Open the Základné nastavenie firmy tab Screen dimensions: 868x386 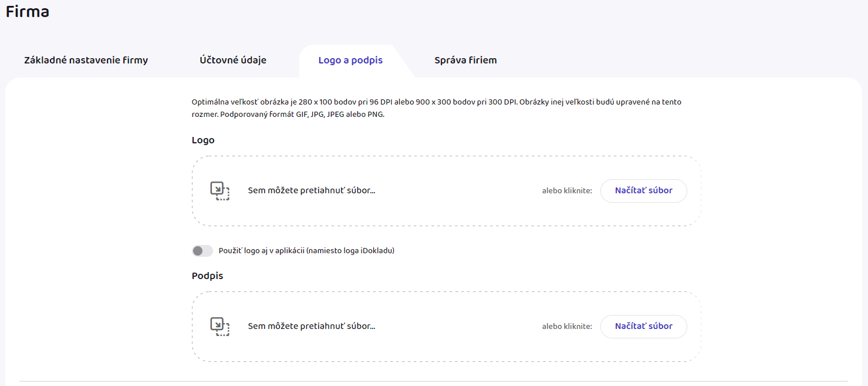click(x=86, y=61)
